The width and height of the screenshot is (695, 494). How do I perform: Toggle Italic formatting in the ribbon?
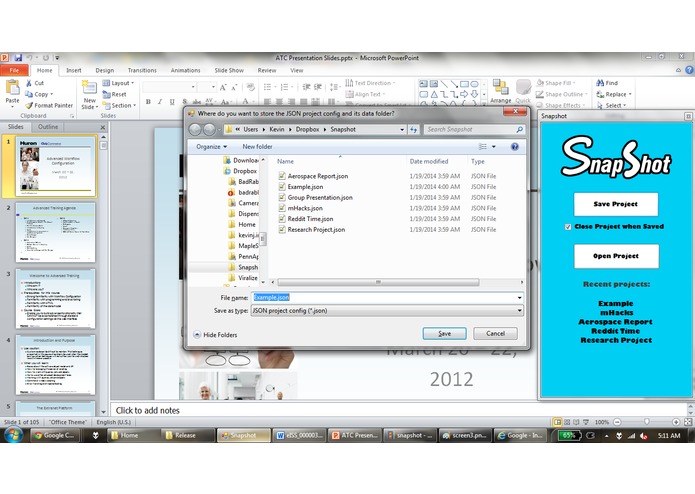(160, 102)
